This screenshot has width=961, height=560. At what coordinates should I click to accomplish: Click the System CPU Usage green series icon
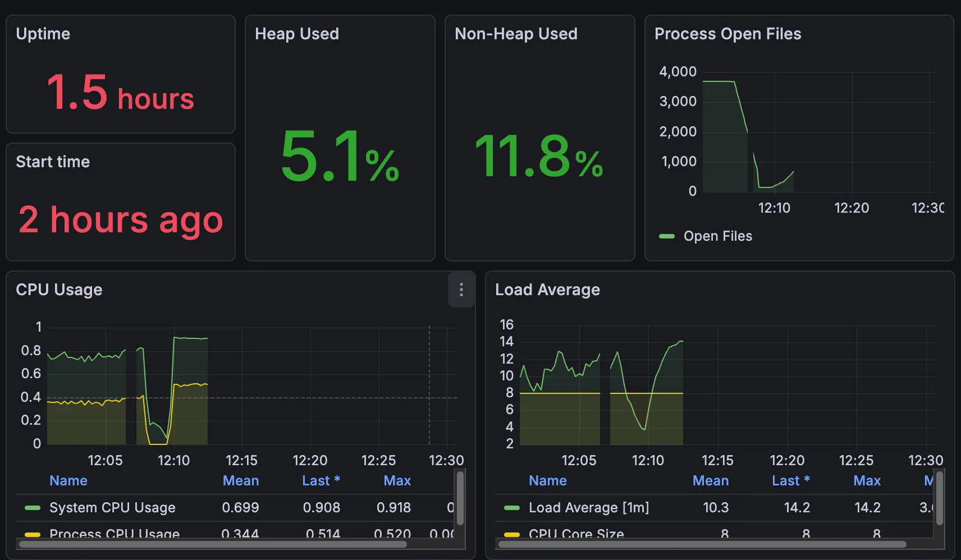tap(33, 508)
